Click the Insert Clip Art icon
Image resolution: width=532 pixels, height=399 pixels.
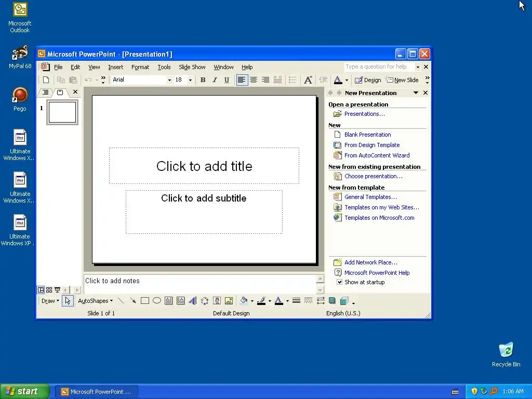pos(217,301)
